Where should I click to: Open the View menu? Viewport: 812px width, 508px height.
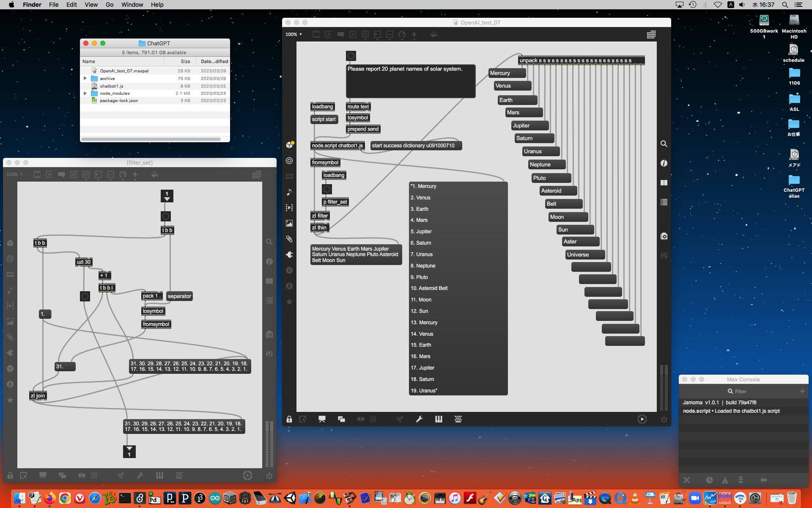[91, 5]
